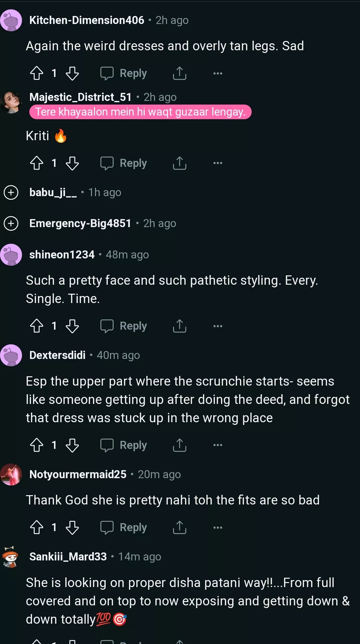
Task: Downvote Kitchen-Dimension406's comment
Action: click(73, 73)
